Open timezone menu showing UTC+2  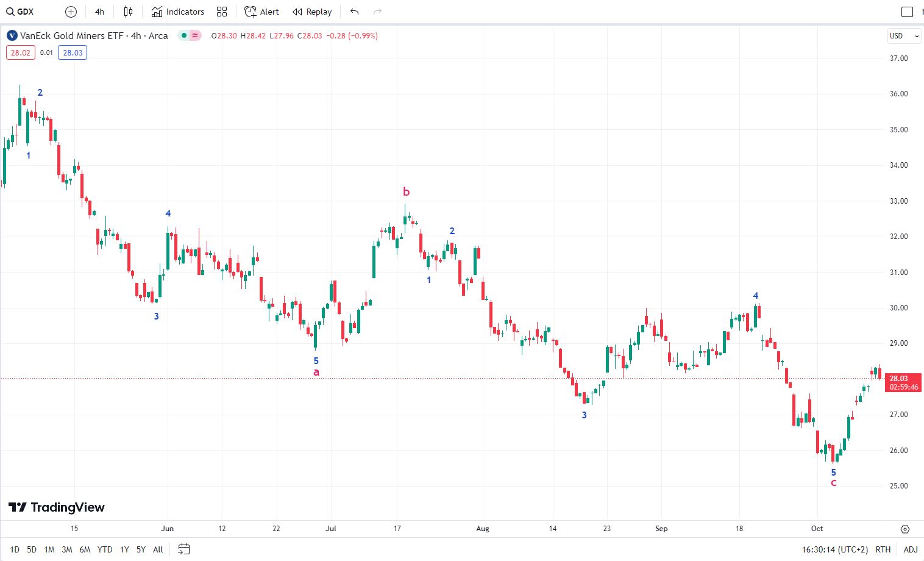834,549
